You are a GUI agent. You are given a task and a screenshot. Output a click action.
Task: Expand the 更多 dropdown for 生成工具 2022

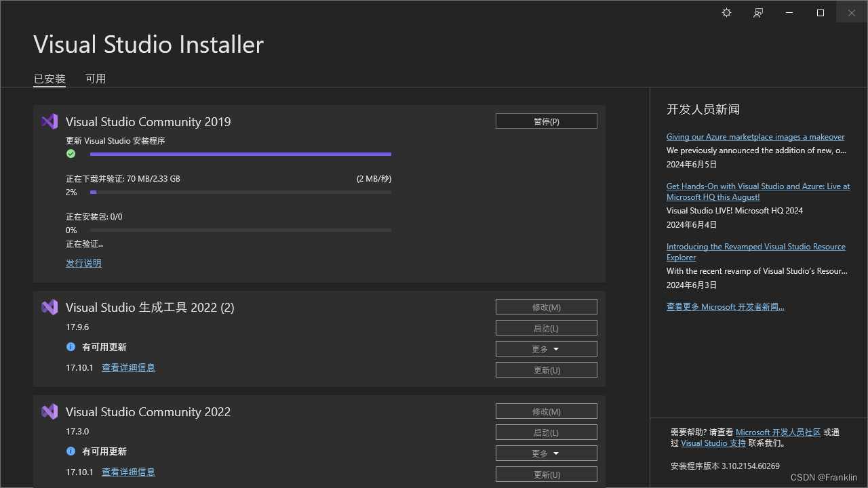[546, 348]
